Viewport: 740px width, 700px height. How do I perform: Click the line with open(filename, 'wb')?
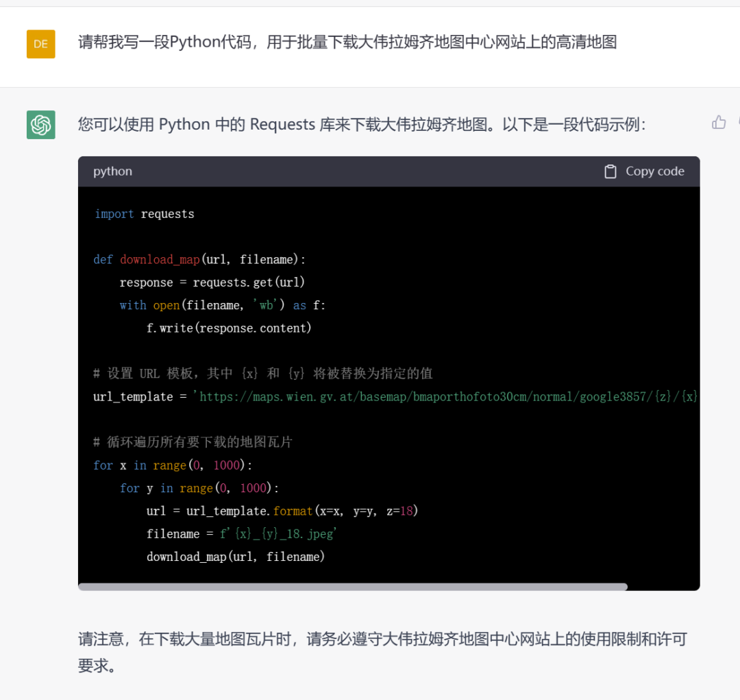click(222, 305)
